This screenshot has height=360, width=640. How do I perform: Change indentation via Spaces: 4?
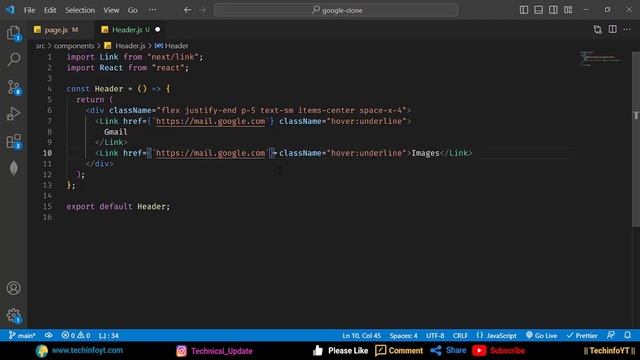pyautogui.click(x=403, y=336)
